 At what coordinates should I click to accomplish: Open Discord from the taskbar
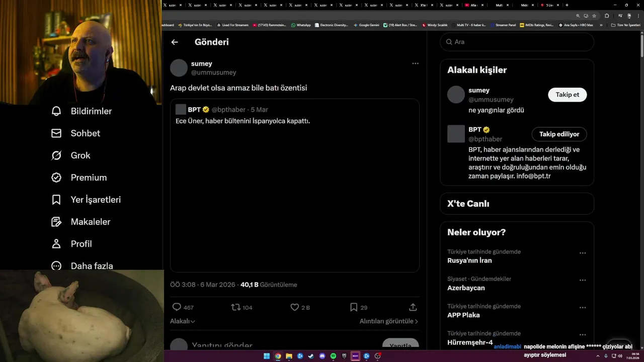(322, 356)
